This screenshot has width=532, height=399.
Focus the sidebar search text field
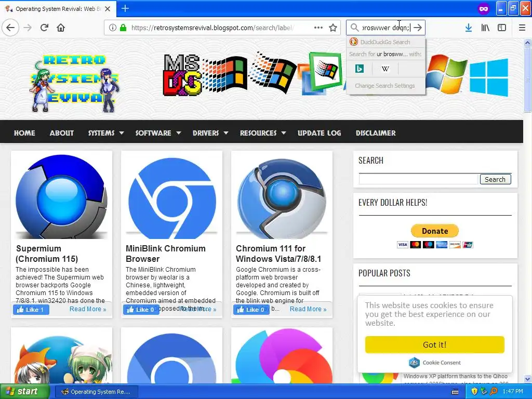click(x=418, y=179)
